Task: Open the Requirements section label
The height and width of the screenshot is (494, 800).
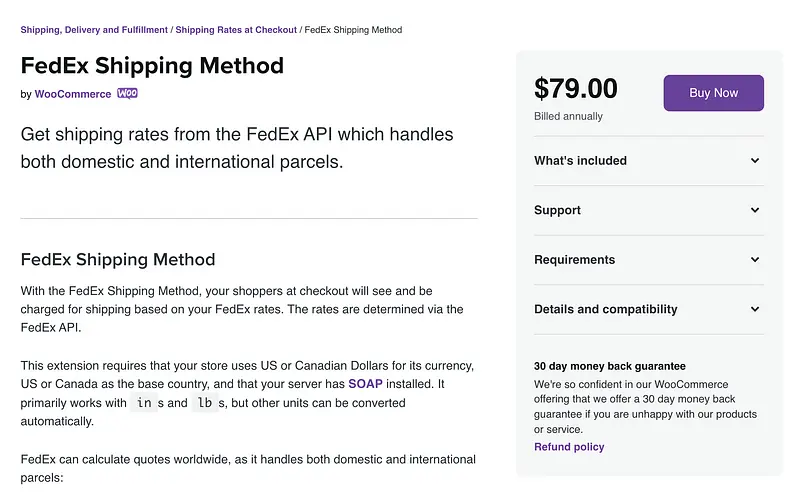Action: (x=574, y=260)
